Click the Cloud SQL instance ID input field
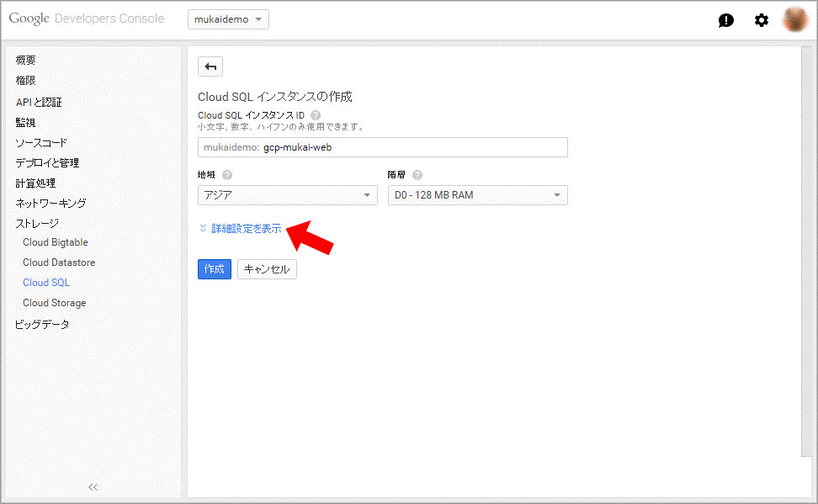The image size is (818, 504). pos(382,147)
